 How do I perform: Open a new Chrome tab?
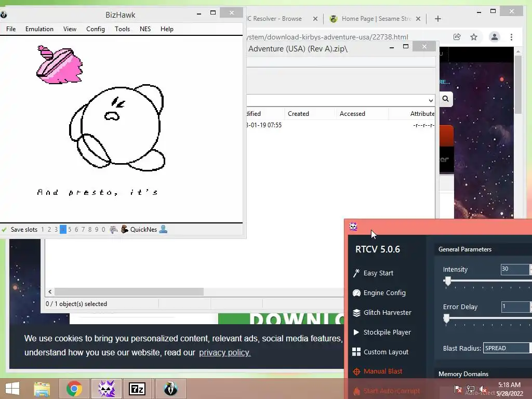click(x=437, y=19)
